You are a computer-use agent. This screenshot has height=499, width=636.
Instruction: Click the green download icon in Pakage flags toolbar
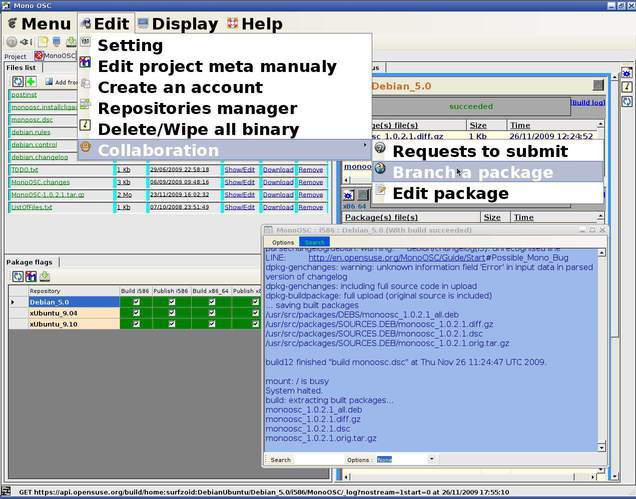pos(45,277)
